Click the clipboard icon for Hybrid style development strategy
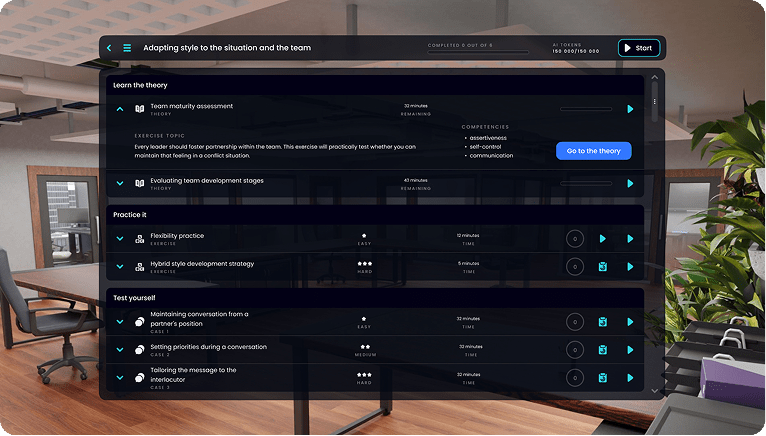 pyautogui.click(x=602, y=267)
